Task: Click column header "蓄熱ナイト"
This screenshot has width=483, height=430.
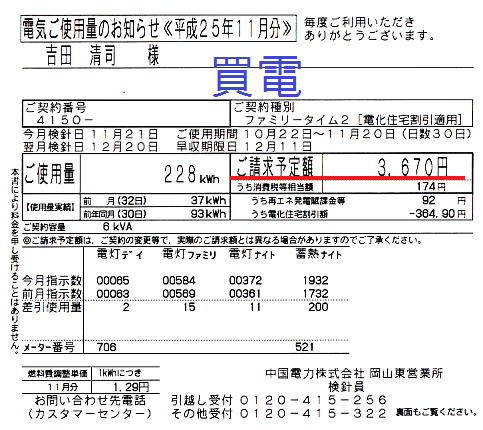Action: 319,254
